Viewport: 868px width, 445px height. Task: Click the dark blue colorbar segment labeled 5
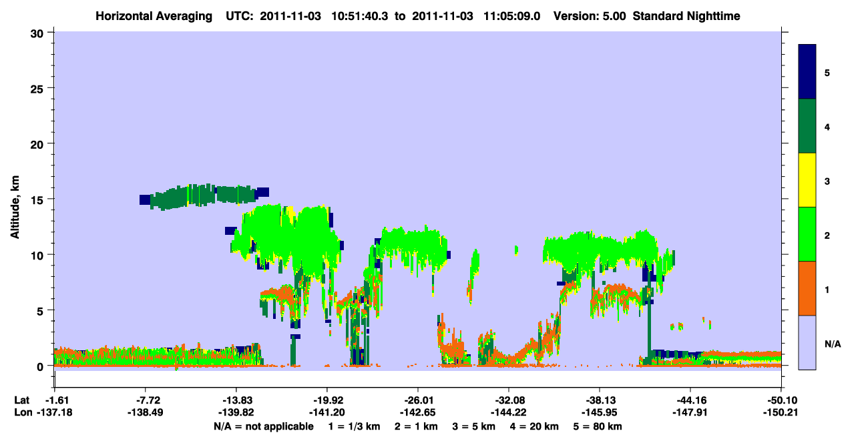click(807, 71)
